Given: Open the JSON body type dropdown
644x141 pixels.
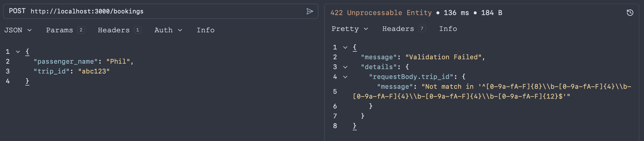Looking at the screenshot, I should pos(18,30).
